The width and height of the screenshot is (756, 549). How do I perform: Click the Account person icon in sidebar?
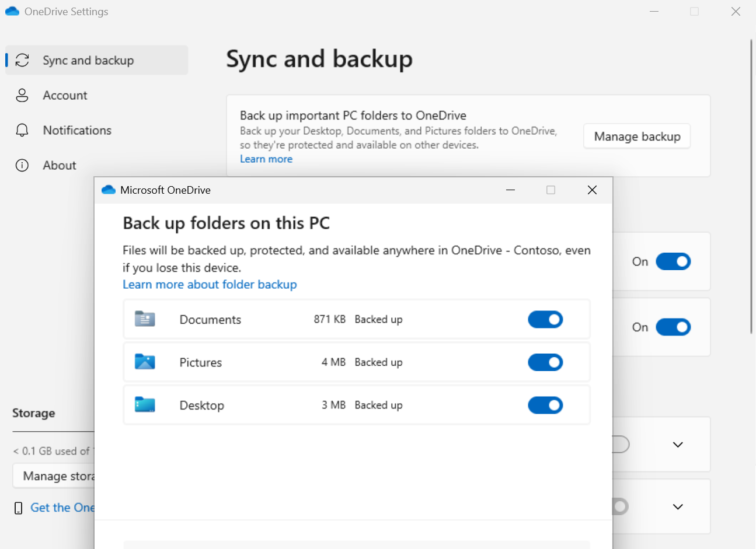click(x=22, y=95)
